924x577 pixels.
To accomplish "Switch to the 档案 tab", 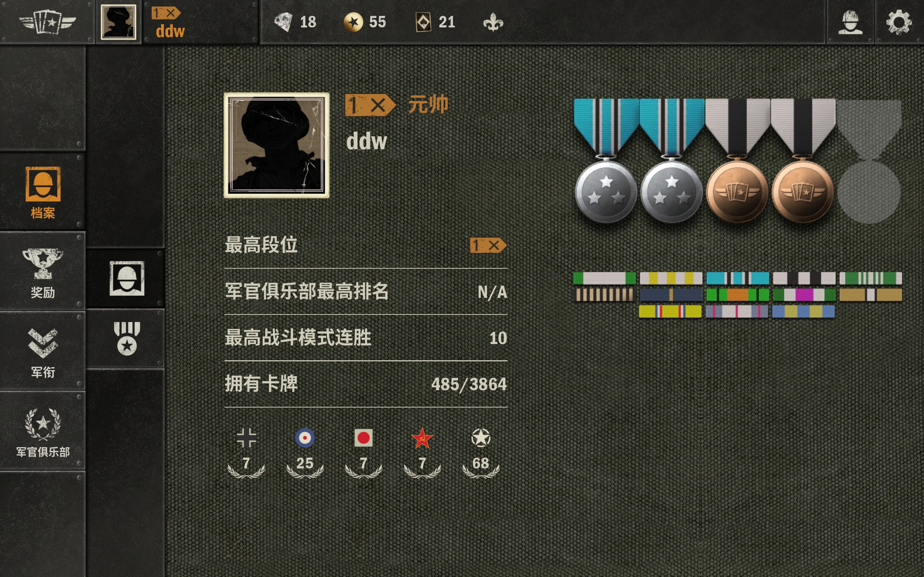I will click(43, 192).
